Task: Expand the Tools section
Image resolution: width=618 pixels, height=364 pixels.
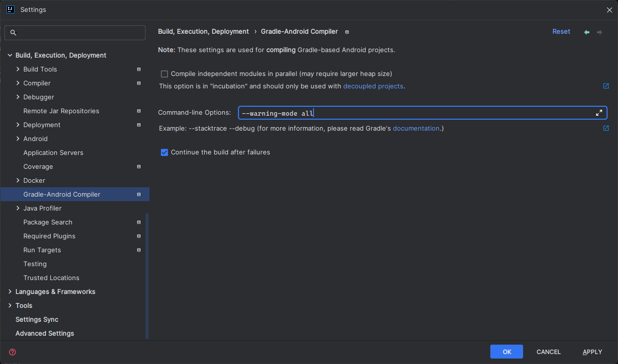Action: [10, 305]
